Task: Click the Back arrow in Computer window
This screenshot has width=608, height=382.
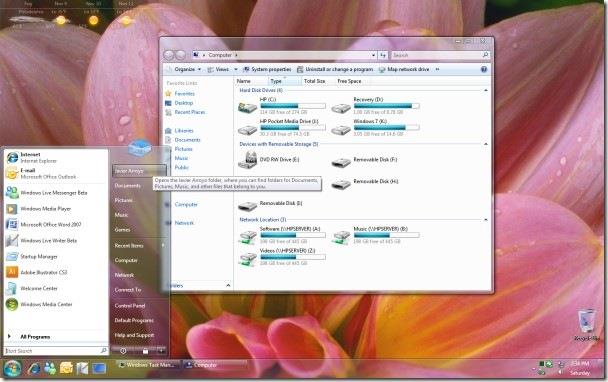Action: 169,55
